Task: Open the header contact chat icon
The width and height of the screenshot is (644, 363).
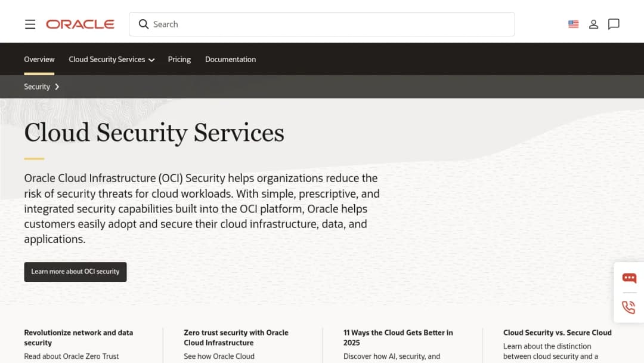Action: click(614, 24)
